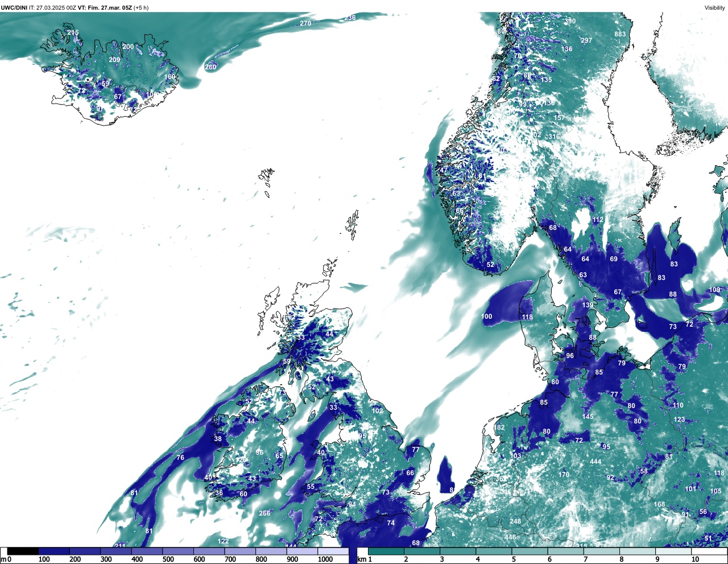
Task: Click the 3–4 km teal legend swatch
Action: click(458, 551)
